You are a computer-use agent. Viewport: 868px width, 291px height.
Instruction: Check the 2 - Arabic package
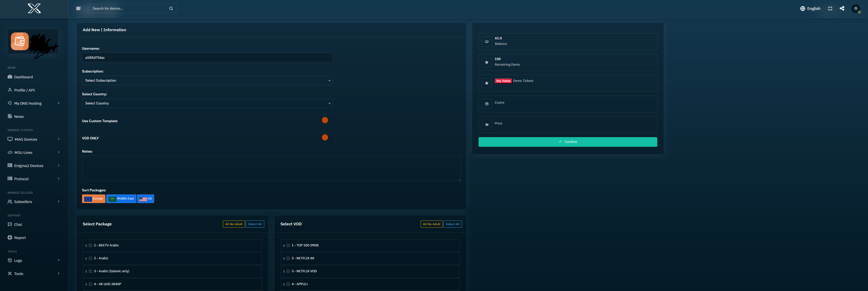(x=90, y=258)
